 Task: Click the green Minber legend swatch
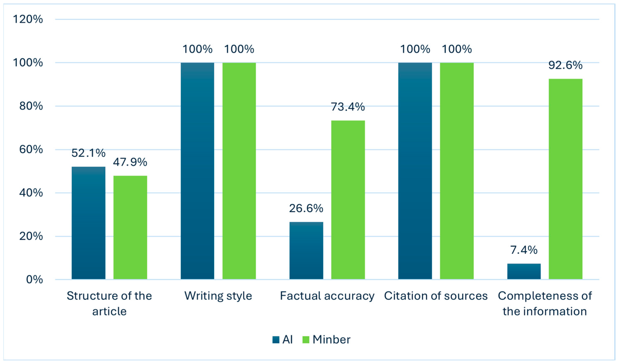[x=306, y=340]
